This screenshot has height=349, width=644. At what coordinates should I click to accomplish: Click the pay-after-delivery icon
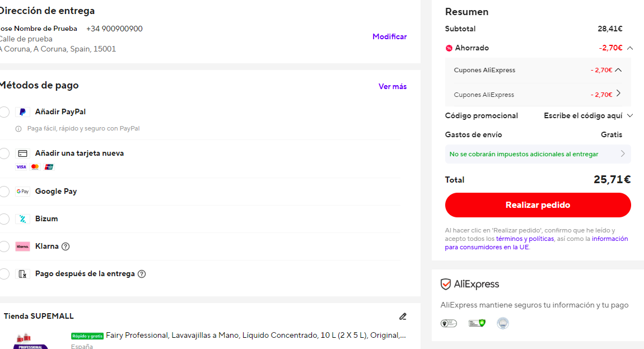(x=22, y=274)
